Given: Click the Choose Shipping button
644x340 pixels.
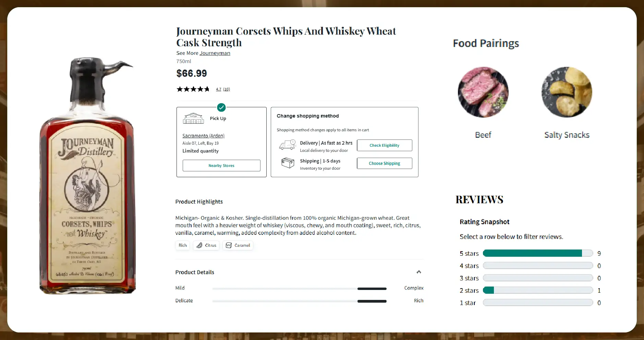Looking at the screenshot, I should (384, 163).
